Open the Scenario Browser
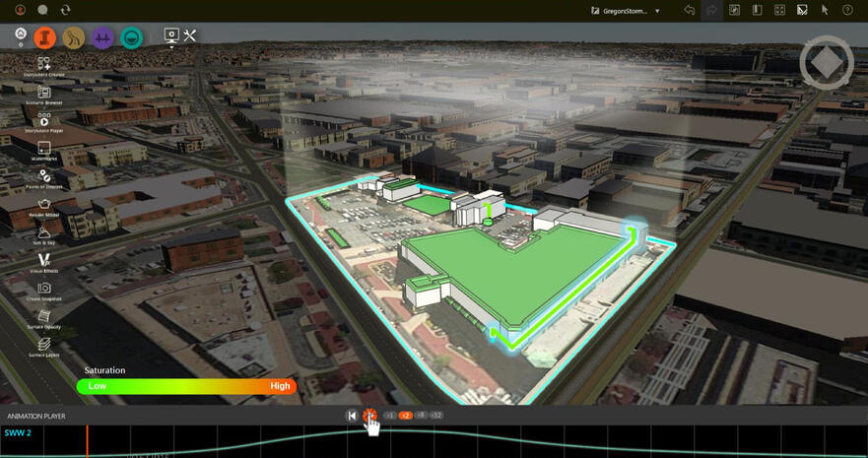868x458 pixels. click(43, 93)
